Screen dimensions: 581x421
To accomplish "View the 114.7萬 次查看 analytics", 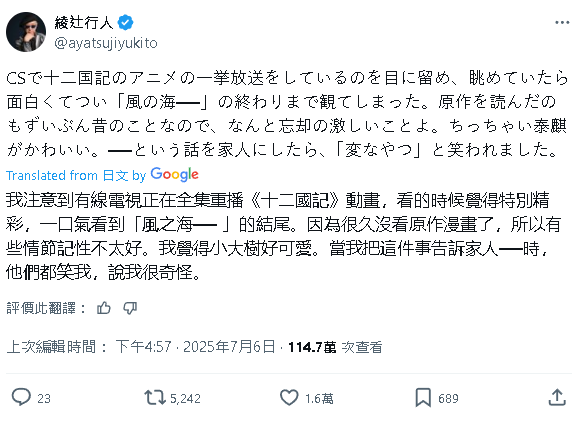I will coord(335,347).
